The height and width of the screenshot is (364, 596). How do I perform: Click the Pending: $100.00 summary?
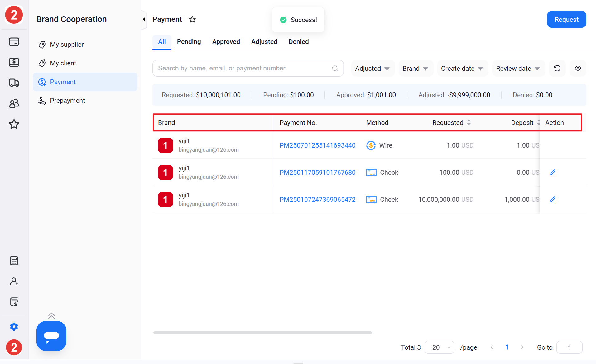pyautogui.click(x=288, y=95)
